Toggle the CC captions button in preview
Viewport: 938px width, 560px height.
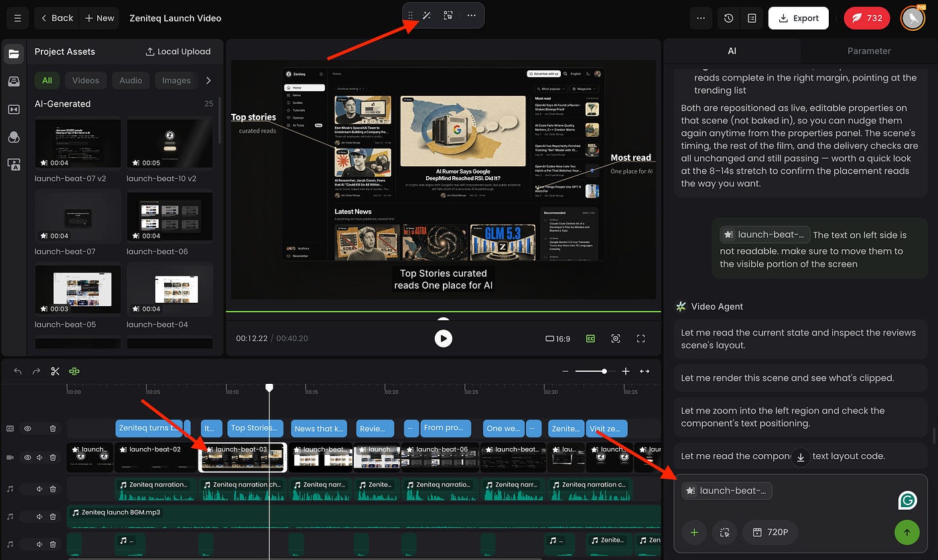coord(590,339)
